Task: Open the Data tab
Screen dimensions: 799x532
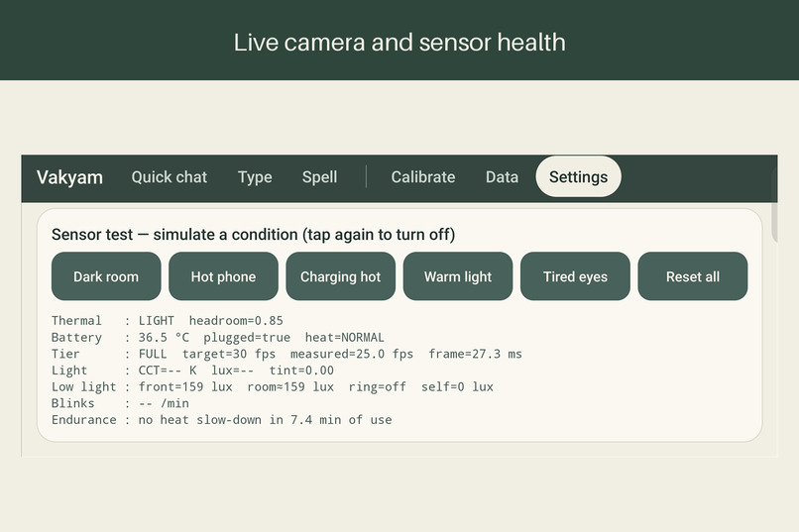Action: [502, 176]
